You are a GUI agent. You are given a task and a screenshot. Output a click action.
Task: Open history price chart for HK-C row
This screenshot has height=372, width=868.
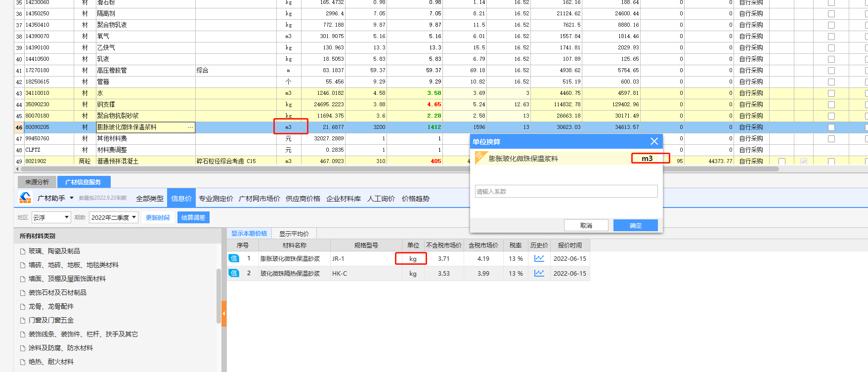[x=539, y=273]
